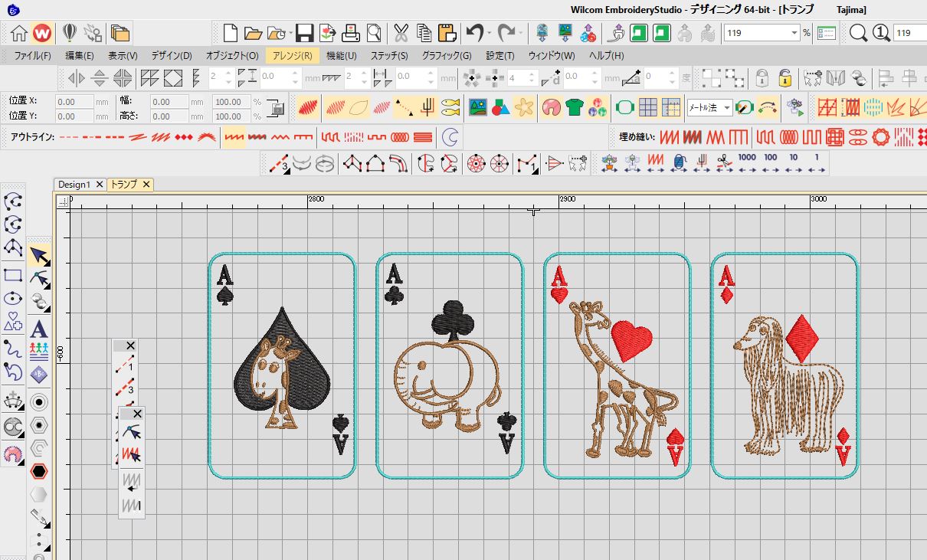The width and height of the screenshot is (927, 560).
Task: Click the red filled hexagon tool
Action: pyautogui.click(x=39, y=471)
